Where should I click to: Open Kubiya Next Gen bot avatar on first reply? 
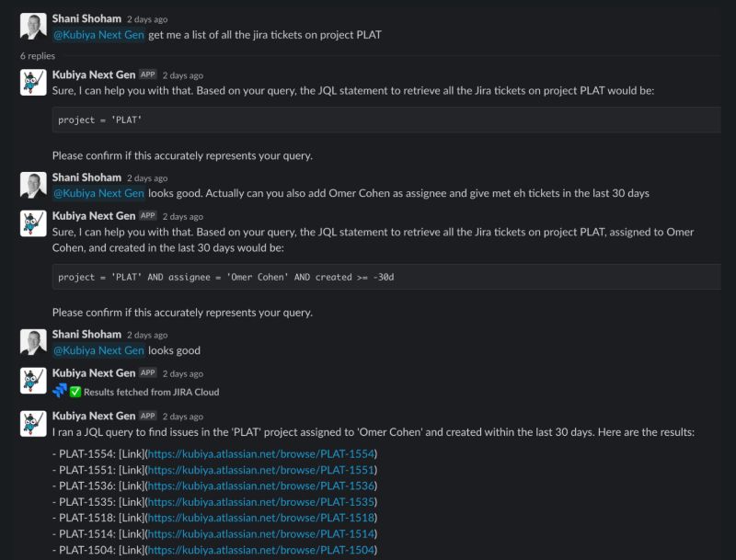point(33,82)
